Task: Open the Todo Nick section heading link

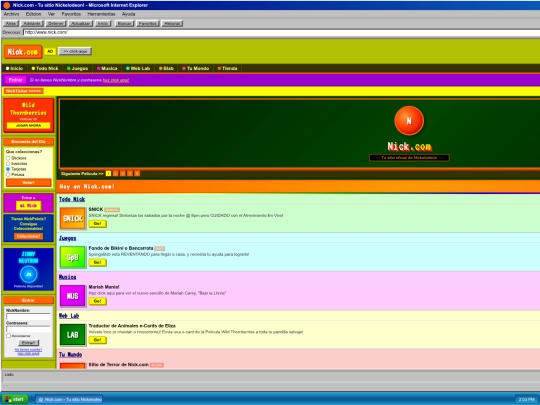Action: [72, 199]
